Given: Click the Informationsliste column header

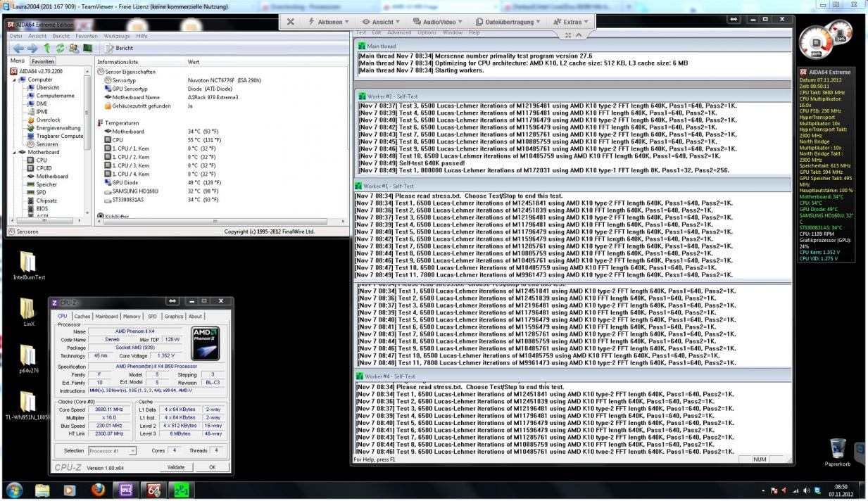Looking at the screenshot, I should click(x=139, y=62).
